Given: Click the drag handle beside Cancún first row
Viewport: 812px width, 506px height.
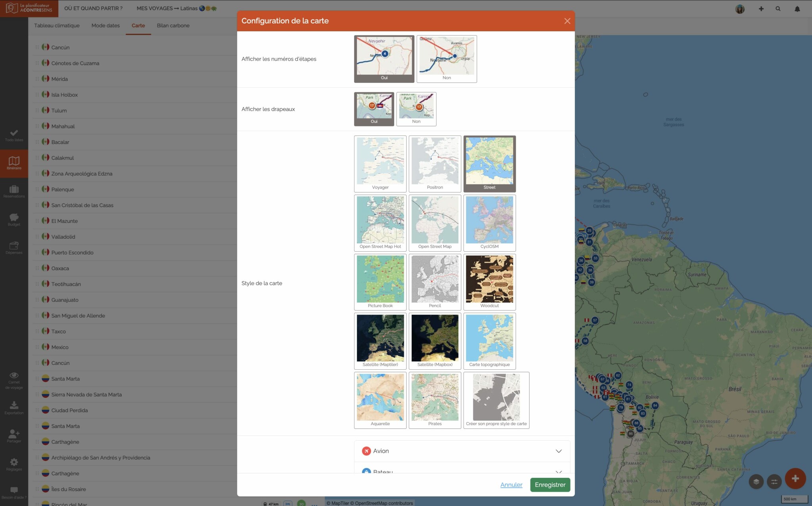Looking at the screenshot, I should [37, 47].
